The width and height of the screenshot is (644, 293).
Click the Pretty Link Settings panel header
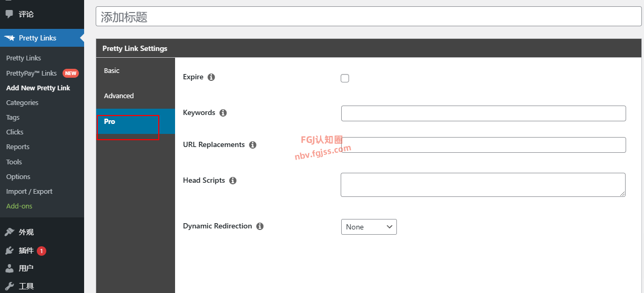pos(369,48)
